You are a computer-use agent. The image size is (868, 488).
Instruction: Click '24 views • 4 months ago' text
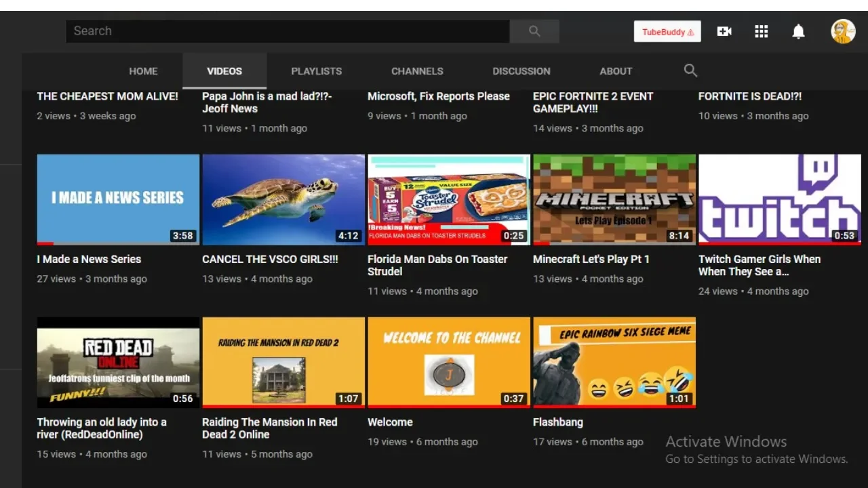pos(753,291)
